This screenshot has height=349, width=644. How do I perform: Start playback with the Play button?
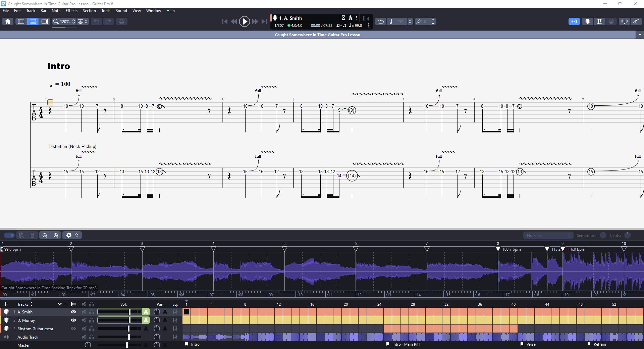[x=245, y=21]
